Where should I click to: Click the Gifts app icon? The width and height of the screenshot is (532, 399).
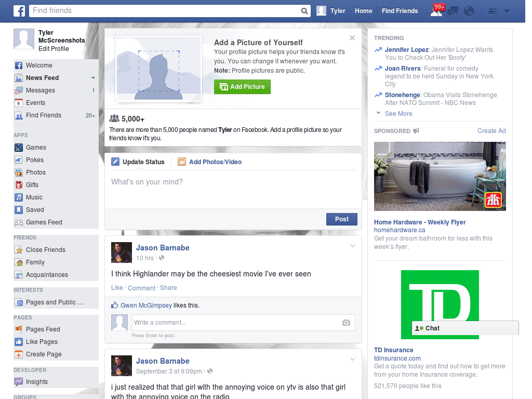[x=19, y=185]
